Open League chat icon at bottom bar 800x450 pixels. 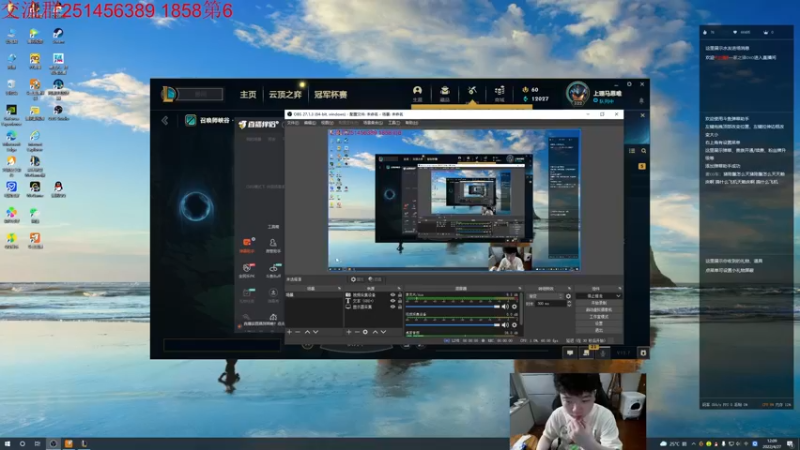pyautogui.click(x=570, y=353)
